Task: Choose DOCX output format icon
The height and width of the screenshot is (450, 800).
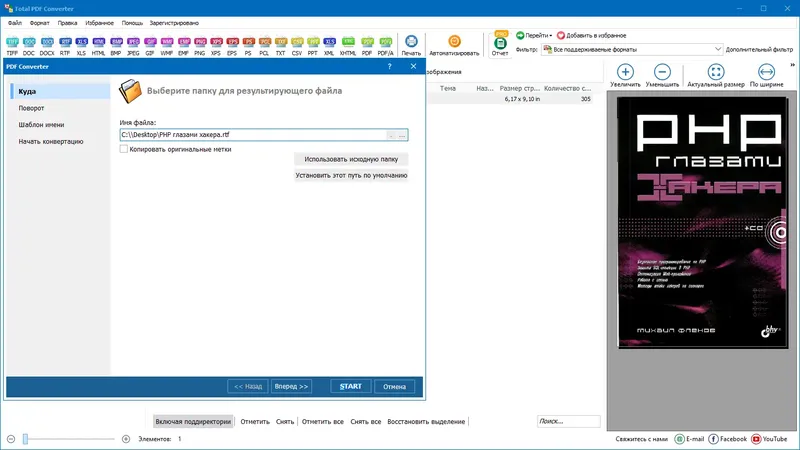Action: (47, 45)
